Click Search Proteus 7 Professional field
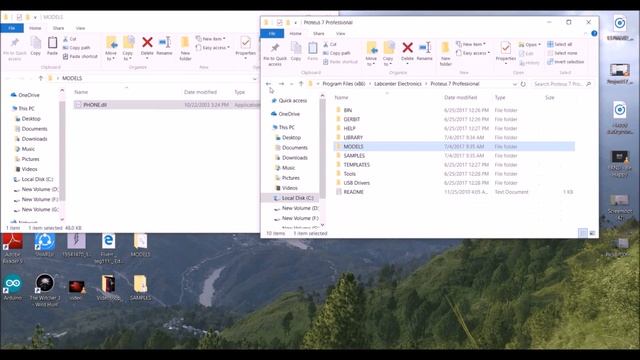 pos(562,84)
